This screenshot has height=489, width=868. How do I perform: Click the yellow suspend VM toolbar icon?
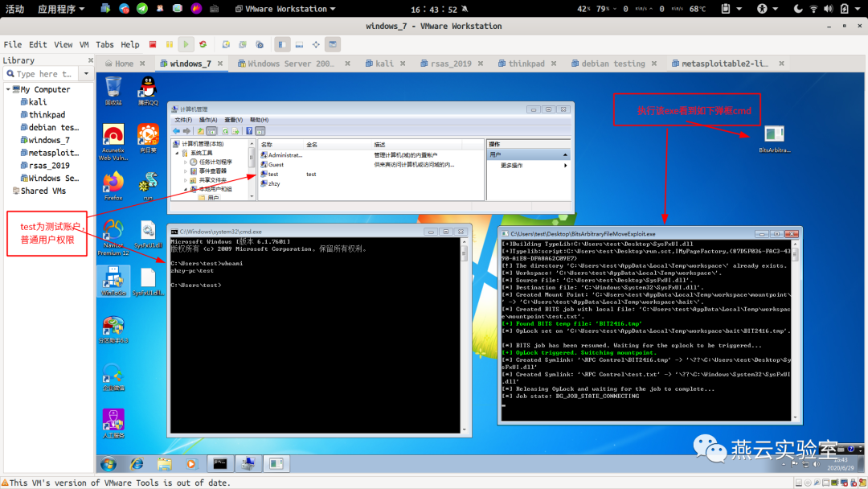pos(170,44)
